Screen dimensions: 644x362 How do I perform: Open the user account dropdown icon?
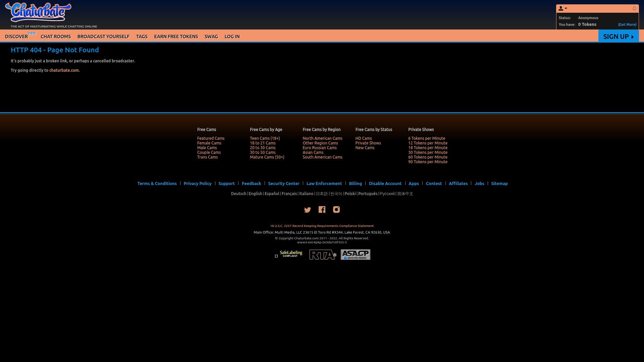coord(563,8)
